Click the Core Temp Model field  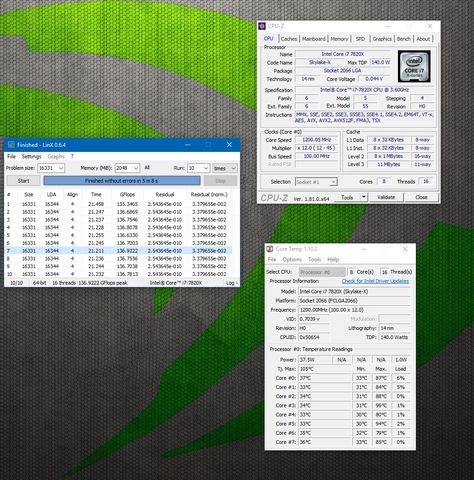click(354, 291)
